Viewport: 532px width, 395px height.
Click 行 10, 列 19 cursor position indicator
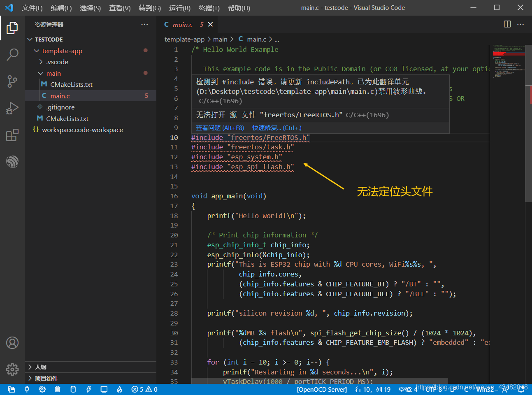click(x=373, y=389)
